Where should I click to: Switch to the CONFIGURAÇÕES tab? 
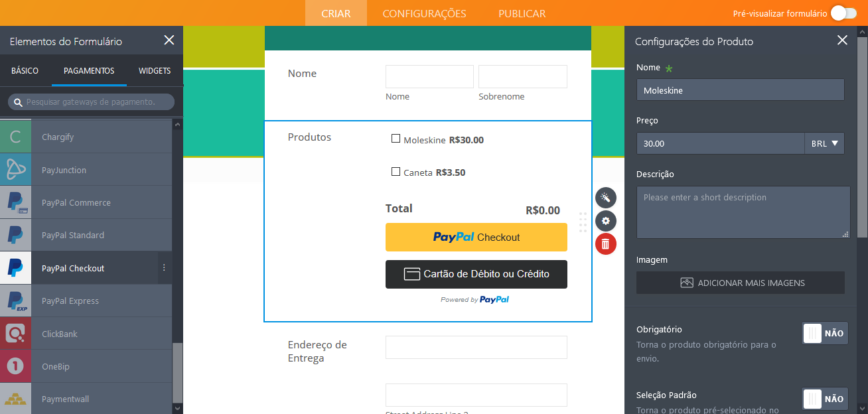[424, 13]
